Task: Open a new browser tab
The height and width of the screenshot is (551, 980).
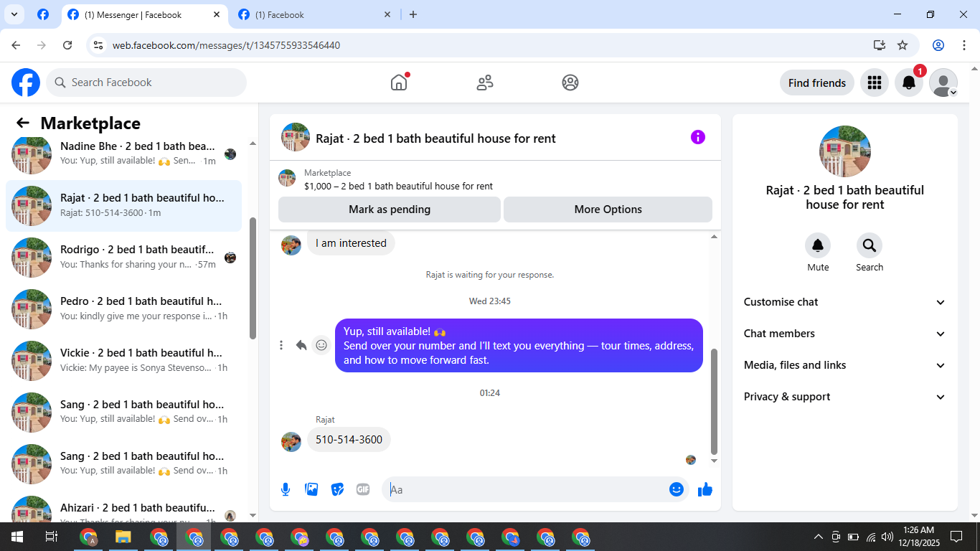Action: pyautogui.click(x=413, y=14)
